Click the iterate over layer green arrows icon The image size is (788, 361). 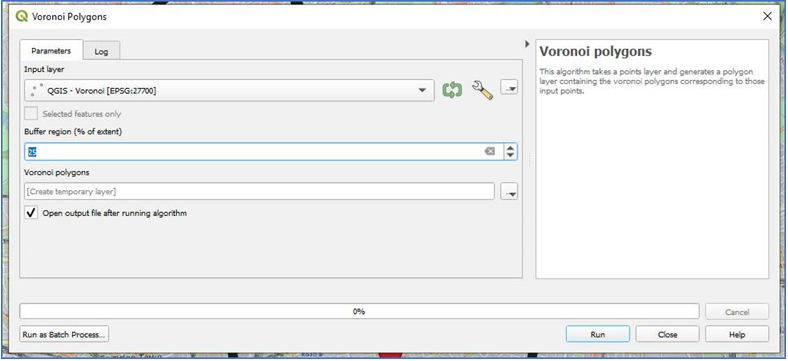tap(452, 91)
